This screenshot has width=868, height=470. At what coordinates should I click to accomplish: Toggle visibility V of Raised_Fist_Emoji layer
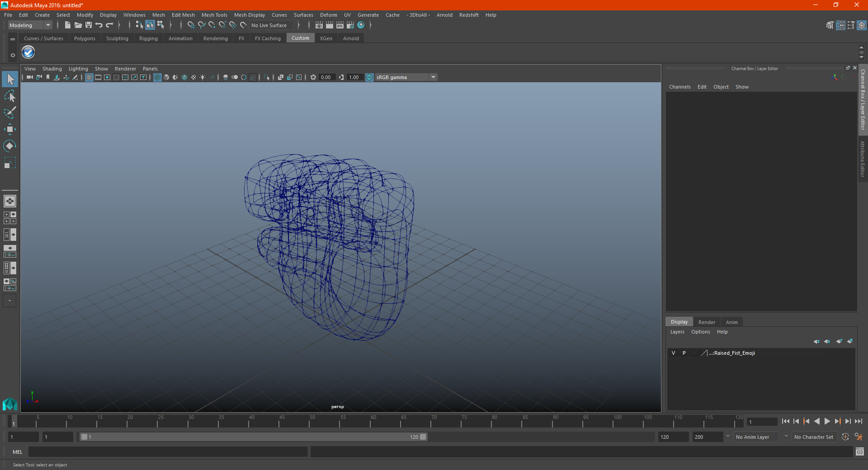(x=673, y=353)
